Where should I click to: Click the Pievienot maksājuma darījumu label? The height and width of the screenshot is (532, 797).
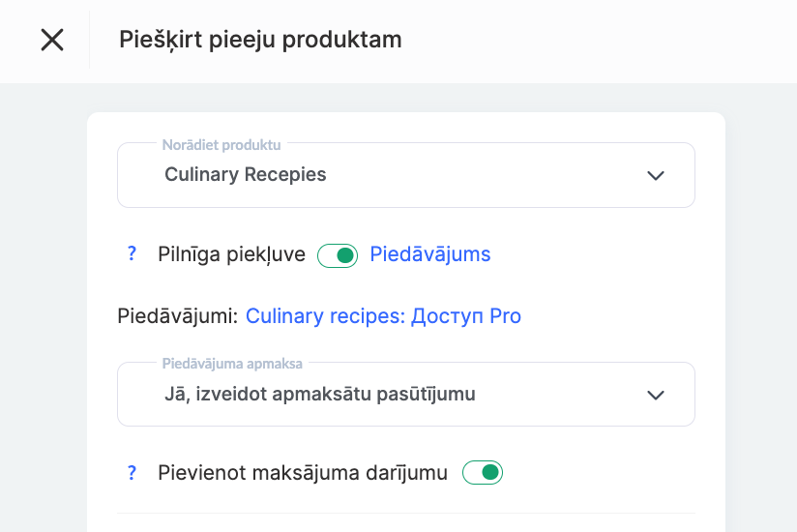(303, 473)
